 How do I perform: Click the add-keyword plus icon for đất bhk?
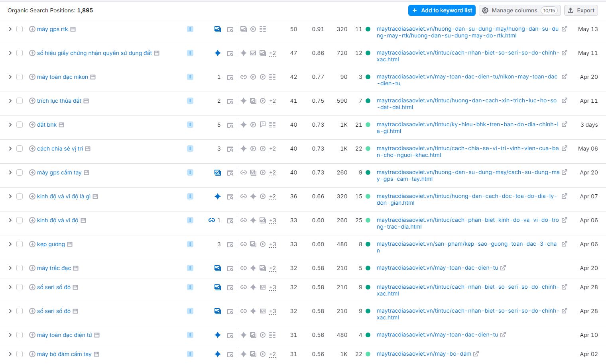tap(32, 125)
